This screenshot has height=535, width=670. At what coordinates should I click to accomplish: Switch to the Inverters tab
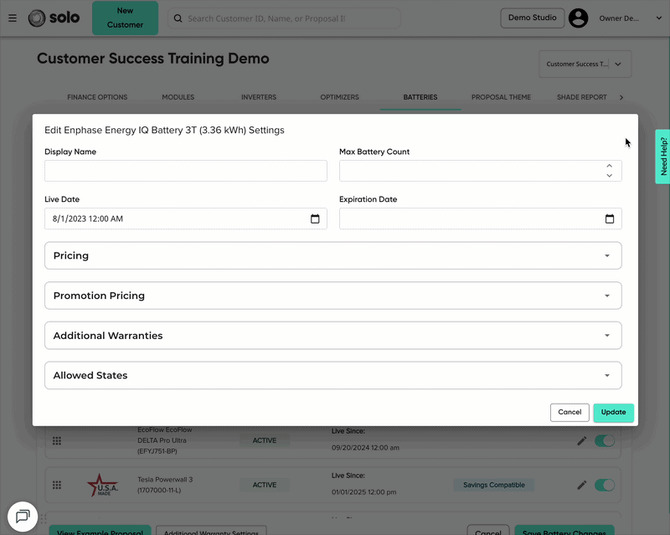click(259, 98)
